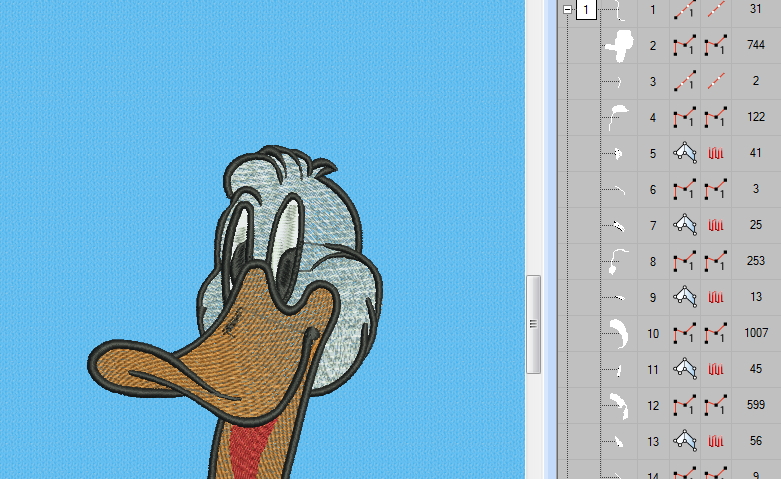Click the fill stitch icon in row 2
This screenshot has height=479, width=781.
[716, 45]
